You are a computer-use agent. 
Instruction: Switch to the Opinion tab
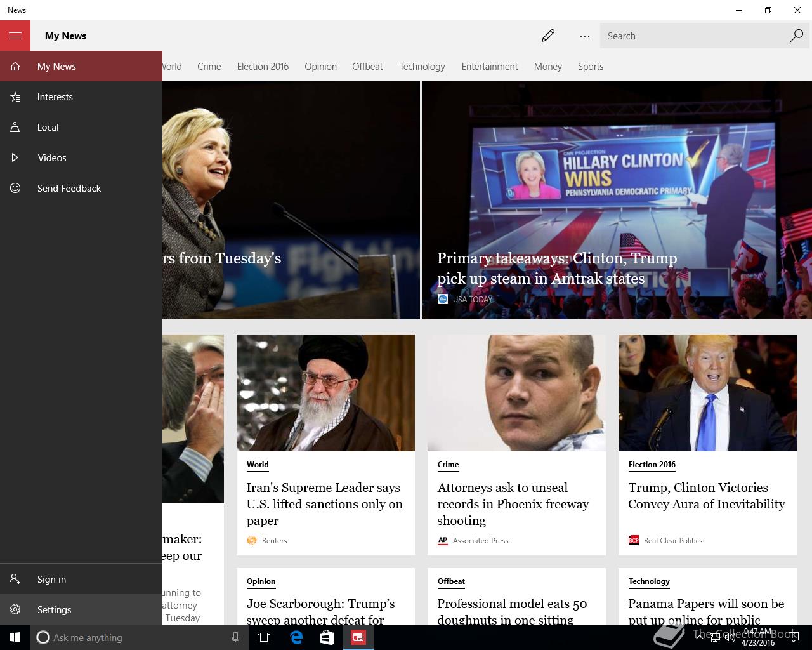(320, 66)
